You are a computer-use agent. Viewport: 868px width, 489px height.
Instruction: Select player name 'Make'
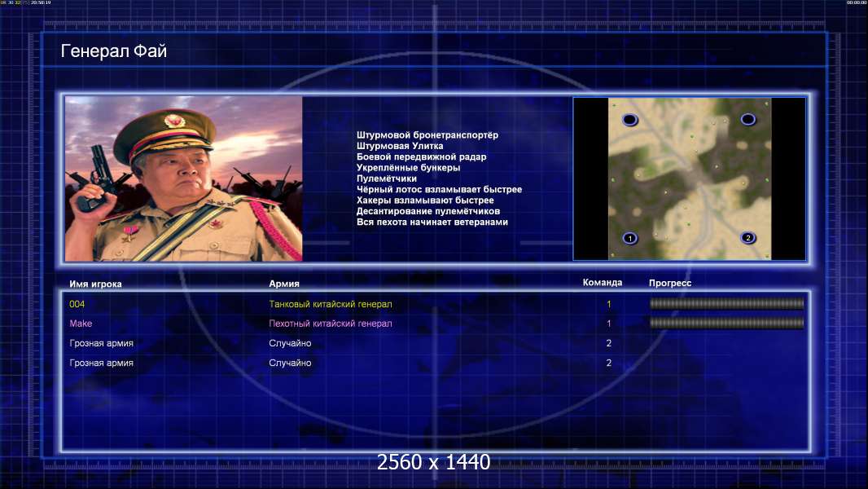81,324
